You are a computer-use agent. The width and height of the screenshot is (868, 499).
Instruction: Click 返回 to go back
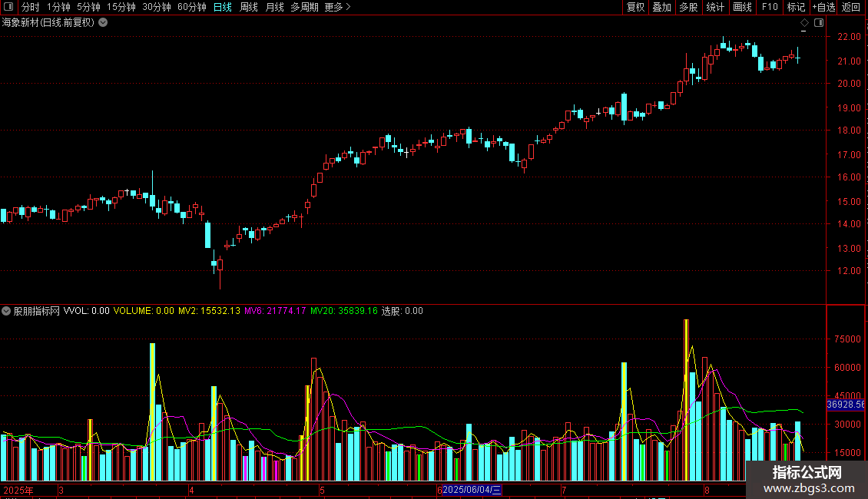pyautogui.click(x=851, y=7)
